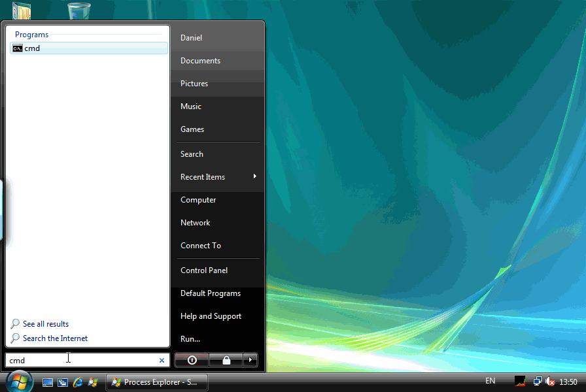Unmute audio via the tray volume icon
The width and height of the screenshot is (586, 392).
pos(549,381)
